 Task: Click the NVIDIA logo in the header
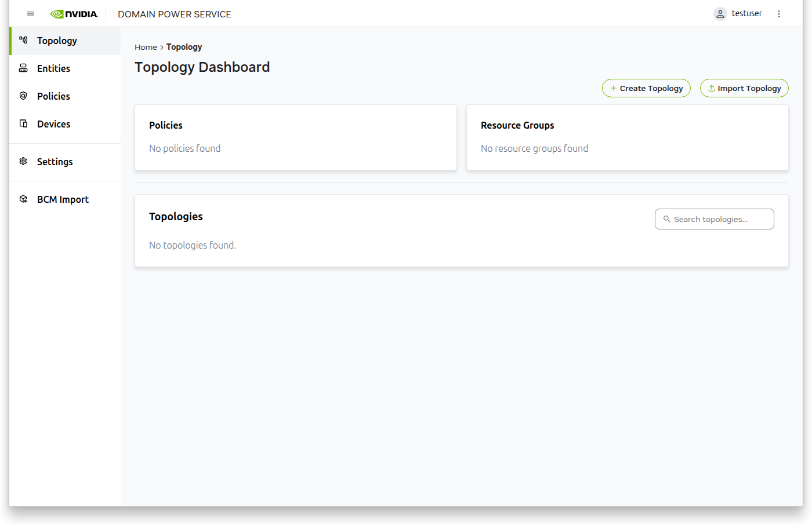coord(74,13)
